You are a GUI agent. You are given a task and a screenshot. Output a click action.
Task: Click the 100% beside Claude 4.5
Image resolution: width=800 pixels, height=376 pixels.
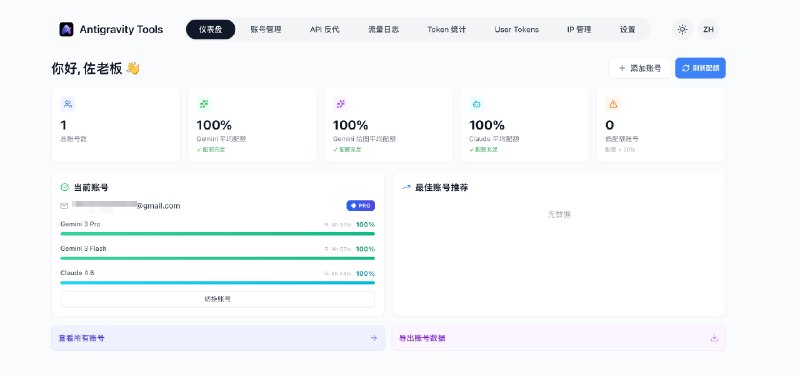[x=365, y=273]
